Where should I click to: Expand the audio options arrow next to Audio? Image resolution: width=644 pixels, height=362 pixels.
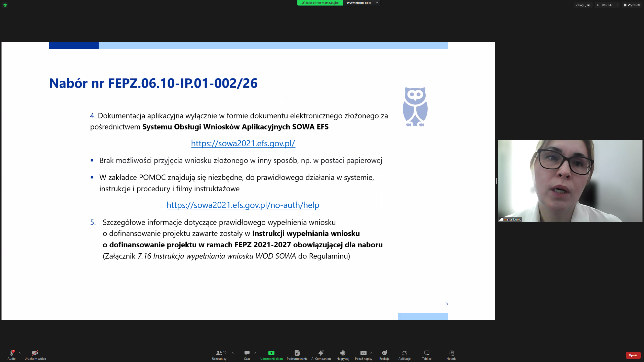click(x=20, y=353)
